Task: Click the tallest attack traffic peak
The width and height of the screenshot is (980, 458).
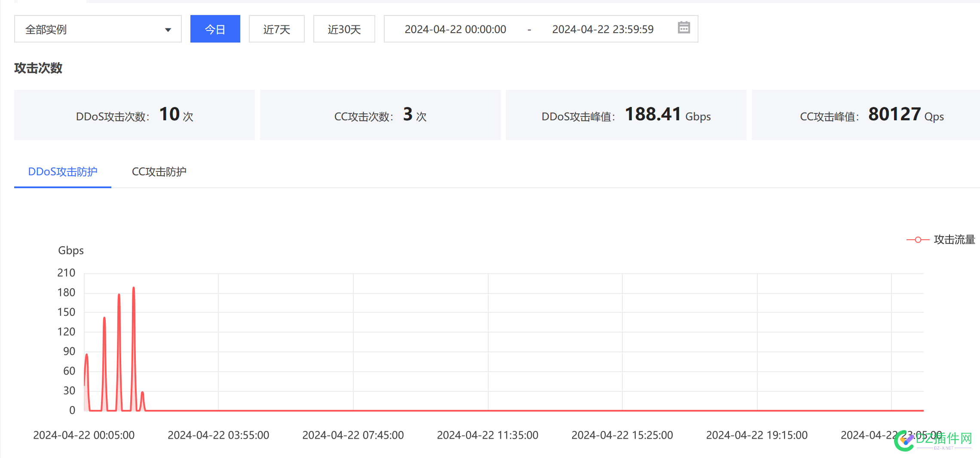Action: (x=134, y=287)
